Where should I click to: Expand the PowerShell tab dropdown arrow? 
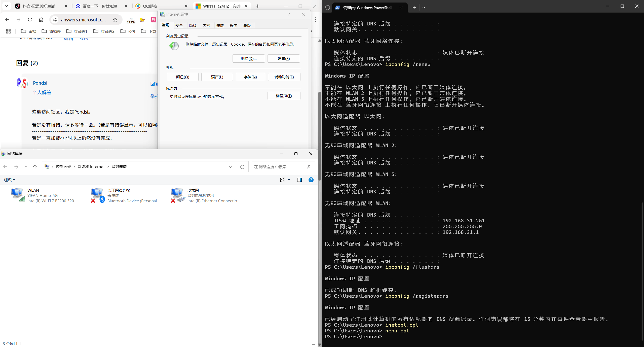click(x=424, y=8)
